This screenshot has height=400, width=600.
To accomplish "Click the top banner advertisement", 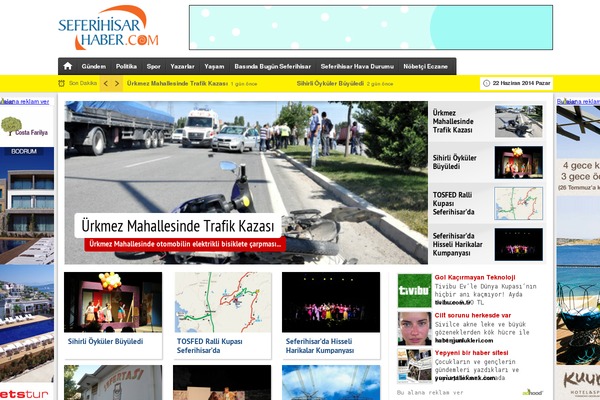I will point(371,28).
